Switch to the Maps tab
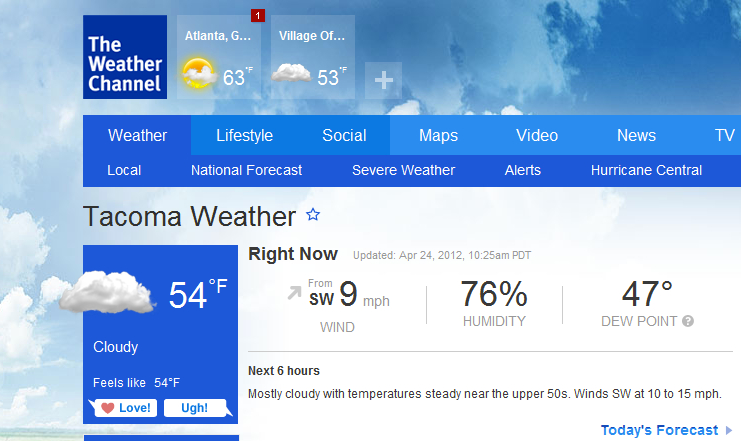Viewport: 741px width, 441px height. pyautogui.click(x=439, y=136)
